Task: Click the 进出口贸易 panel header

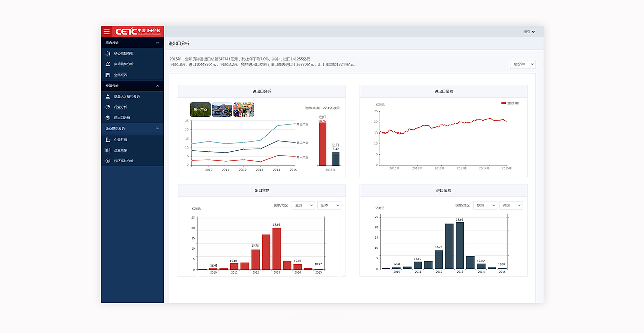Action: point(443,91)
